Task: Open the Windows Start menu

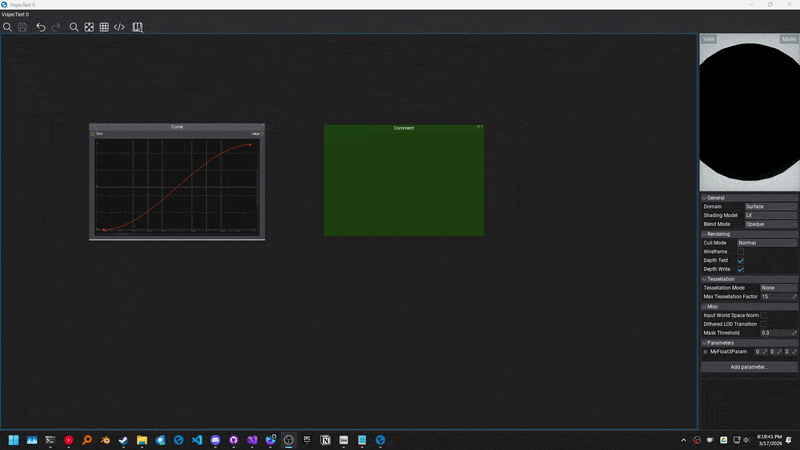Action: pos(14,440)
